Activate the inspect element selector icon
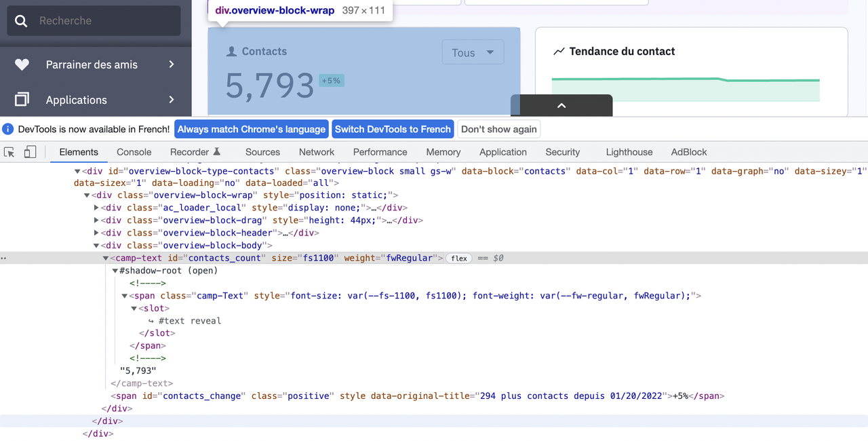This screenshot has width=868, height=441. click(x=9, y=152)
